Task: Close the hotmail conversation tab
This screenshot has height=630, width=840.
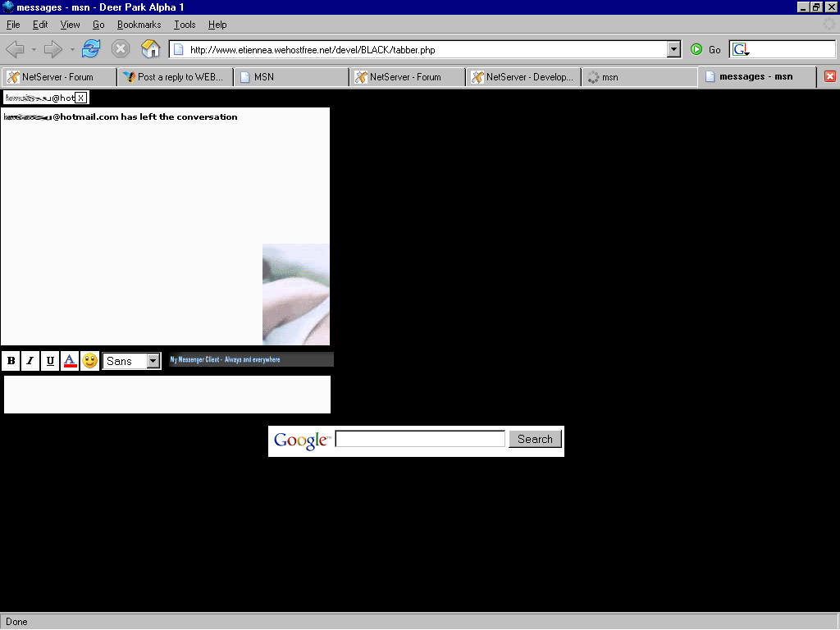Action: pyautogui.click(x=81, y=98)
